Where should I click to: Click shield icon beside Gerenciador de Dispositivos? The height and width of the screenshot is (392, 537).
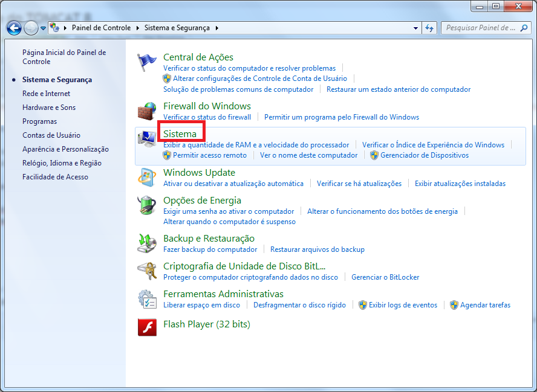point(374,155)
